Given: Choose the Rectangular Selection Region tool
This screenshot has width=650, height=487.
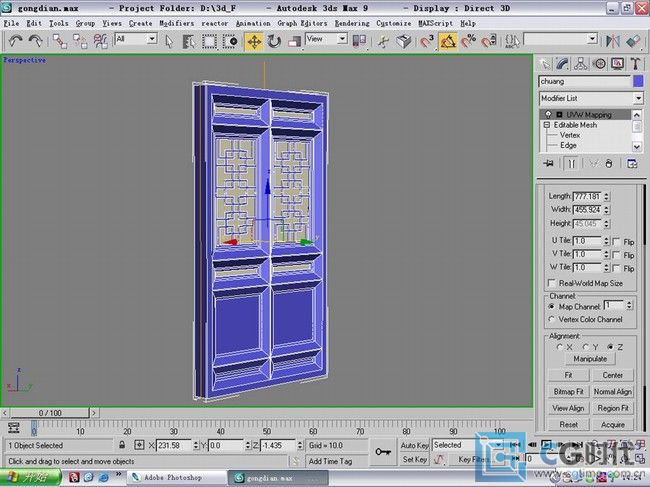Looking at the screenshot, I should [x=209, y=41].
